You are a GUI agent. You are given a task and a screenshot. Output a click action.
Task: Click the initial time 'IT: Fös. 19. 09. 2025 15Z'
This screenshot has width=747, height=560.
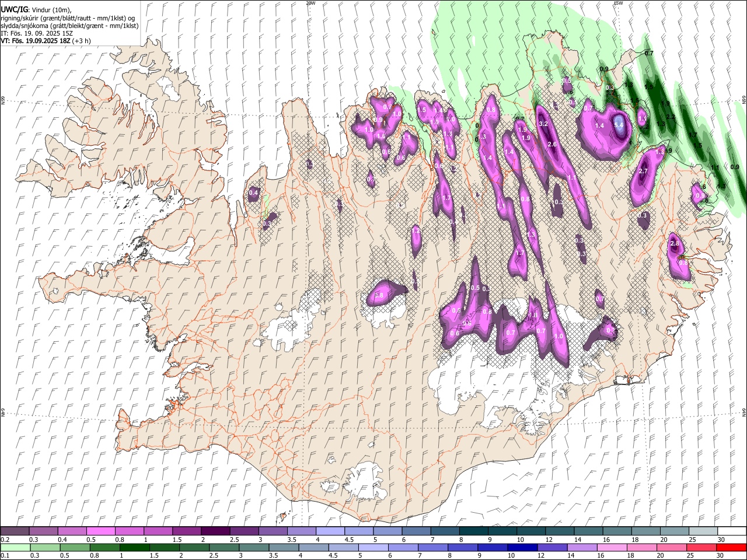37,33
